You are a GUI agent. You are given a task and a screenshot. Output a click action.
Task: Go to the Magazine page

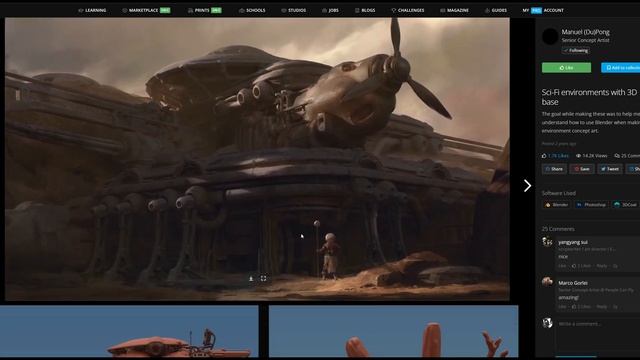pos(455,10)
